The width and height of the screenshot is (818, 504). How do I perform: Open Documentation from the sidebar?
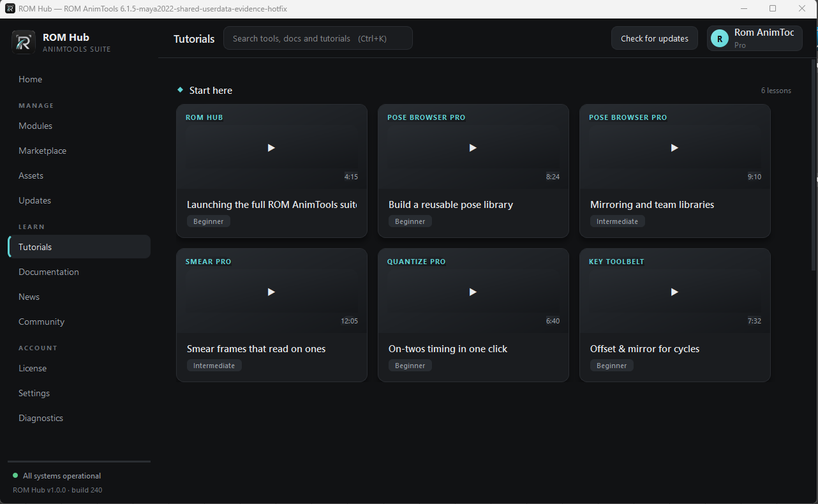(x=79, y=272)
